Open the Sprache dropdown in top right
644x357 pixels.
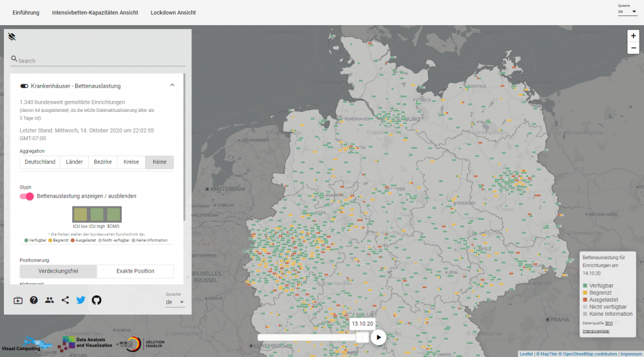click(627, 12)
